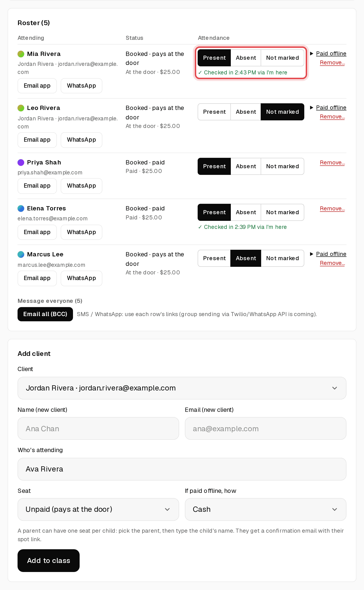Open the Client dropdown
364x590 pixels.
182,388
